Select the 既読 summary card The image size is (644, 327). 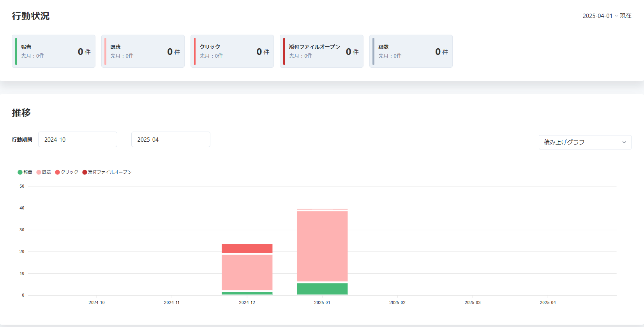coord(143,51)
